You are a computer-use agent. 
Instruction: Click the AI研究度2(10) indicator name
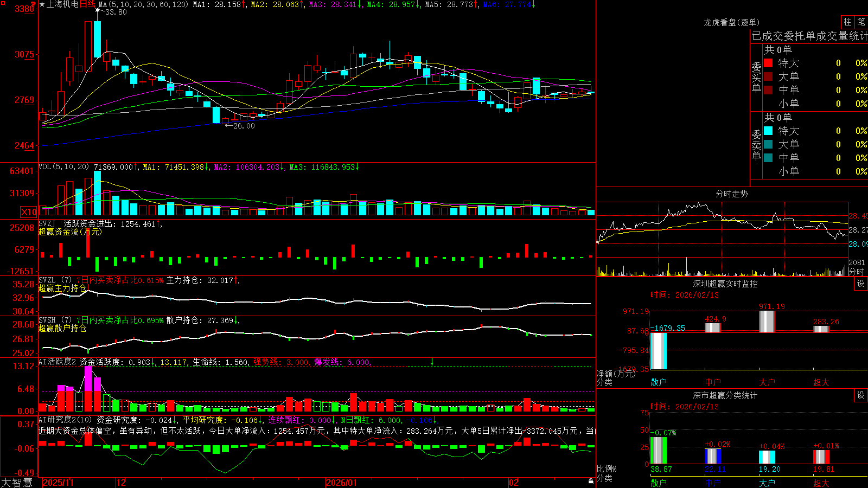click(x=65, y=420)
